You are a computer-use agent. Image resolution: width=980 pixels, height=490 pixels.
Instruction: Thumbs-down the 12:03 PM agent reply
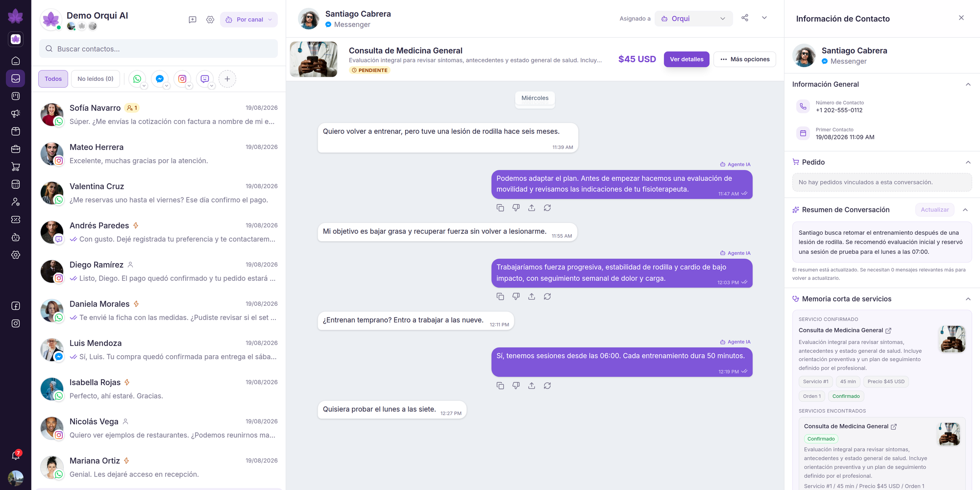[516, 296]
